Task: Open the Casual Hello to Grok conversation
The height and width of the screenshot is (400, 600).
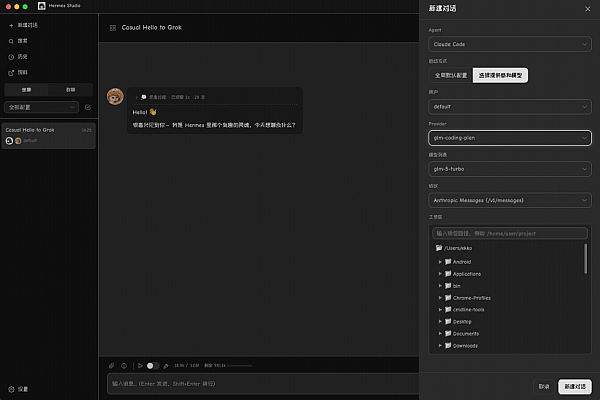Action: coord(49,136)
